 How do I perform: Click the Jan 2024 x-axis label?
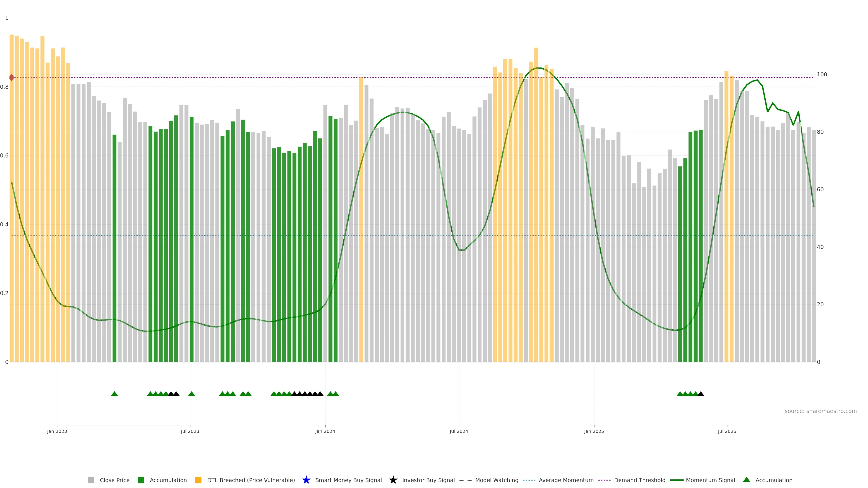pos(325,431)
